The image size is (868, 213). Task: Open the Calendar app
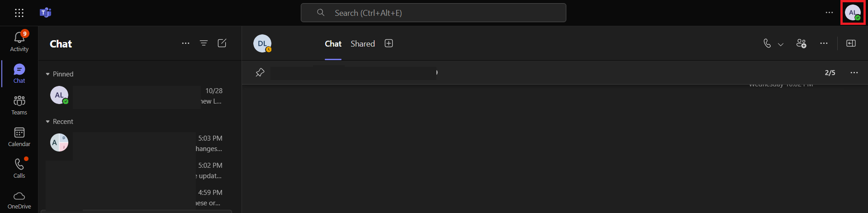[x=19, y=137]
